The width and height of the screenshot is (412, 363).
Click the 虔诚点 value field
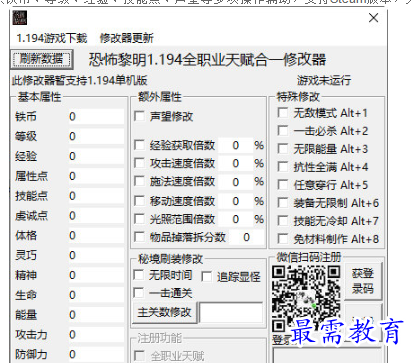[x=96, y=216]
